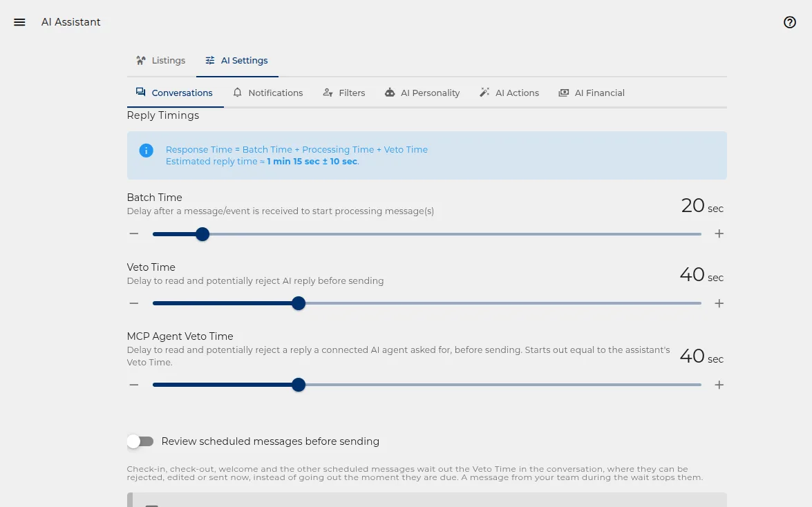The image size is (812, 507).
Task: Click the blue info icon in Reply Timings banner
Action: [x=146, y=150]
